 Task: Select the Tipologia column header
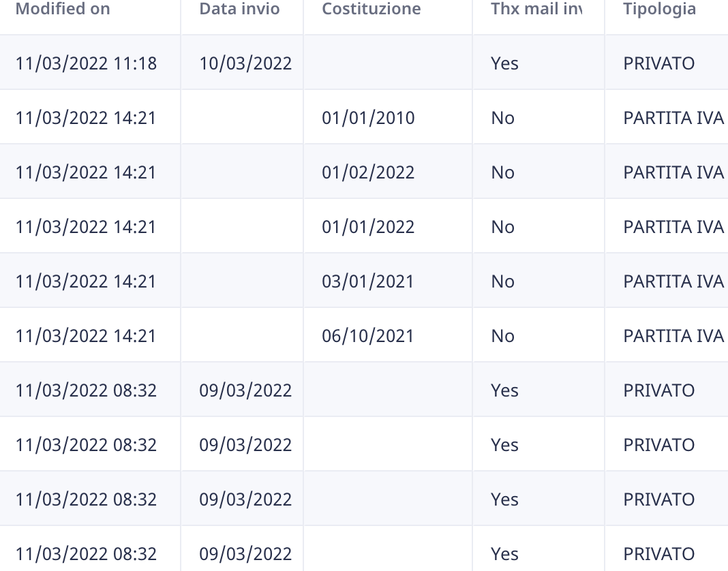pos(659,10)
